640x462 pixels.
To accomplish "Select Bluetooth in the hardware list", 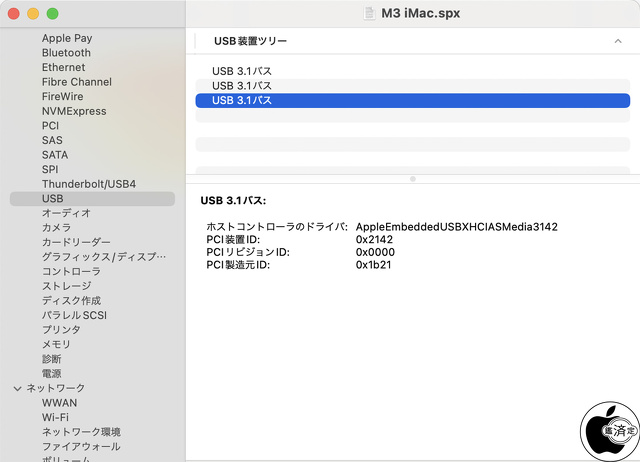I will click(x=66, y=53).
